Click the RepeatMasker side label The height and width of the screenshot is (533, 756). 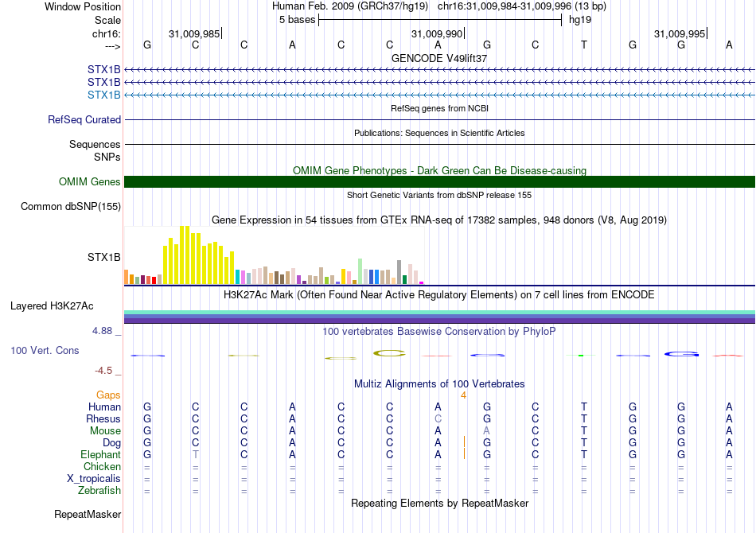[x=88, y=515]
